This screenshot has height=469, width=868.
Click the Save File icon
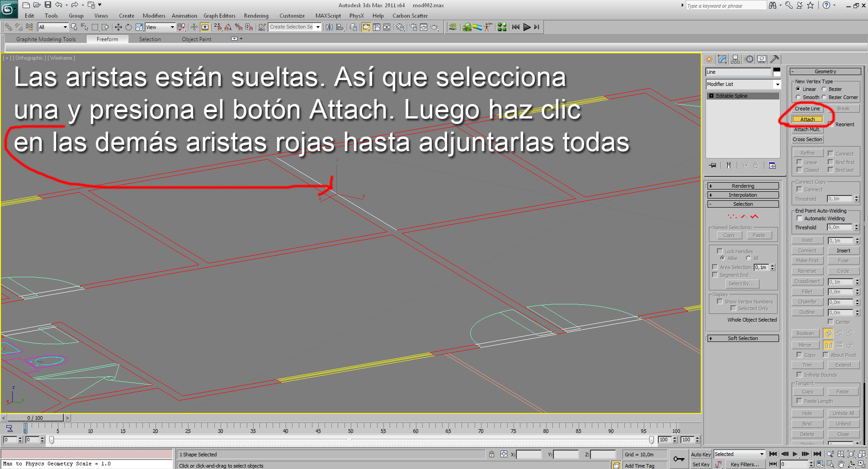pyautogui.click(x=47, y=5)
